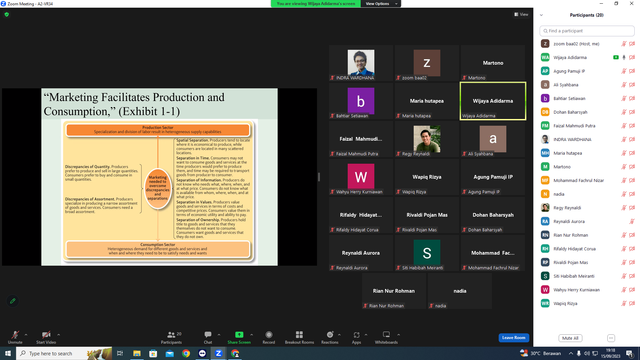Click the Unmute microphone icon
This screenshot has height=360, width=640.
(x=15, y=335)
